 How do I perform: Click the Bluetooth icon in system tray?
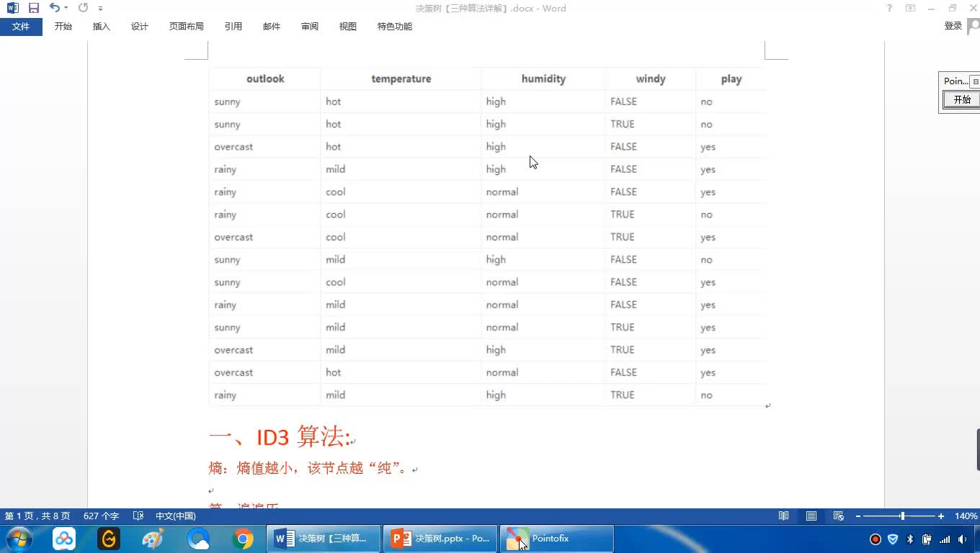909,539
